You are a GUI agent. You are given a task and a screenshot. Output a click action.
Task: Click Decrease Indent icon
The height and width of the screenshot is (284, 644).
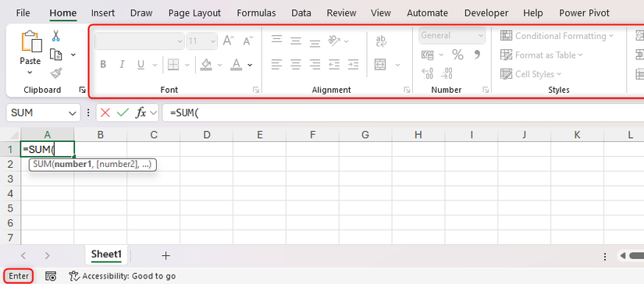pos(334,65)
